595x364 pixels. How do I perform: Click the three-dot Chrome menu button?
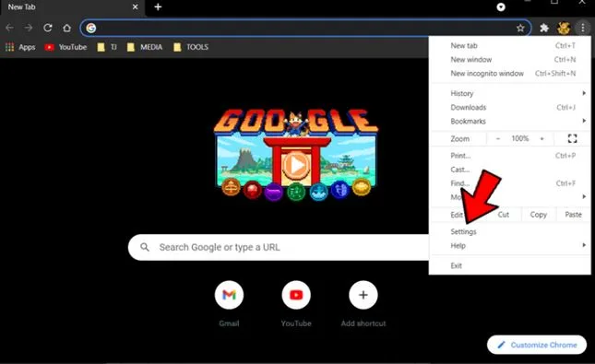(582, 28)
